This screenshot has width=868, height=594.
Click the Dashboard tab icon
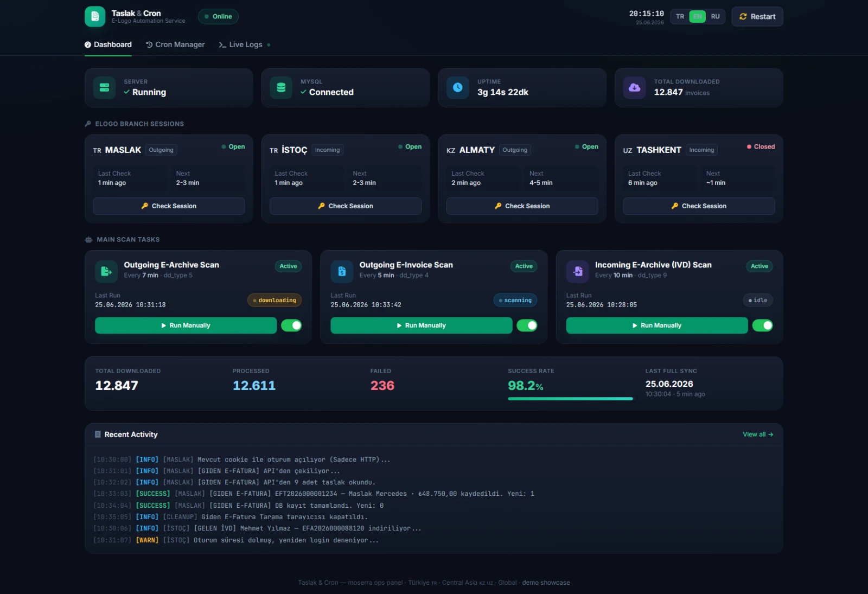click(88, 44)
